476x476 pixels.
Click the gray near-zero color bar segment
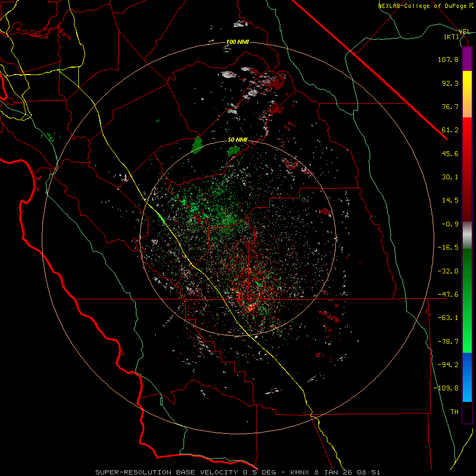click(x=467, y=235)
